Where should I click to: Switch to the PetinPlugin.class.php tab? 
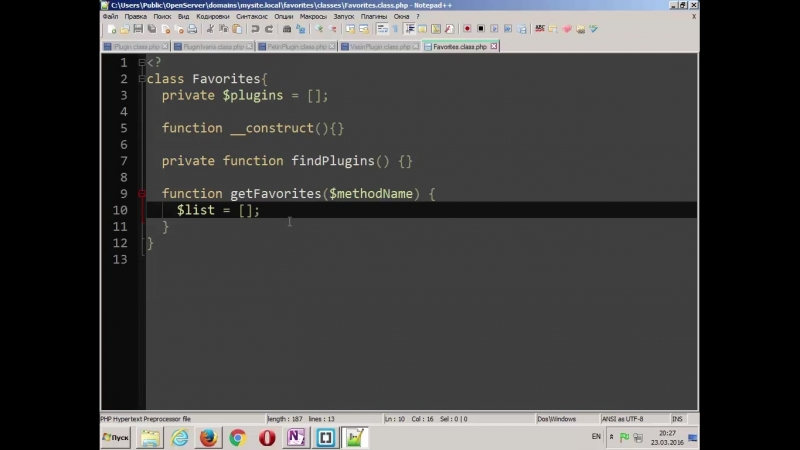point(296,46)
